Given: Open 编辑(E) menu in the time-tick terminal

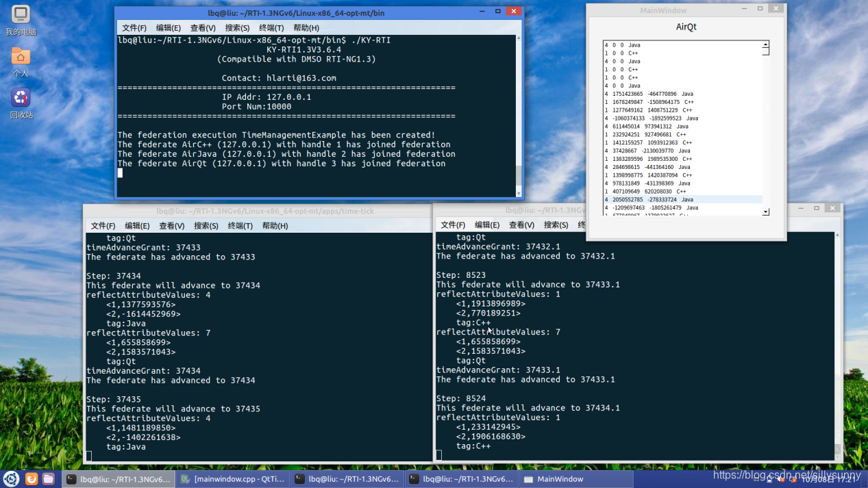Looking at the screenshot, I should click(137, 226).
